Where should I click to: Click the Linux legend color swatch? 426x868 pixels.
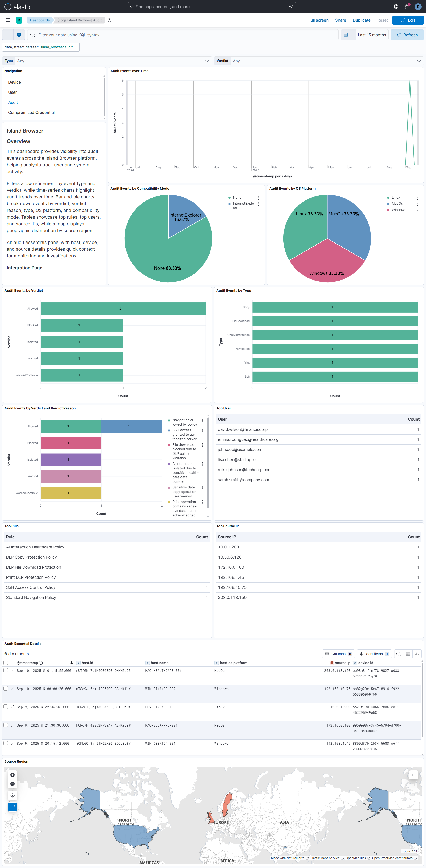(388, 198)
